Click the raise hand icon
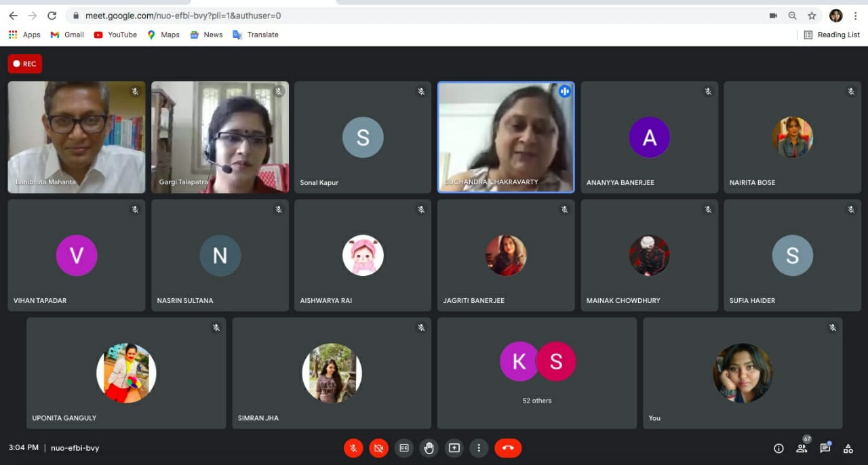868x465 pixels. (x=429, y=448)
